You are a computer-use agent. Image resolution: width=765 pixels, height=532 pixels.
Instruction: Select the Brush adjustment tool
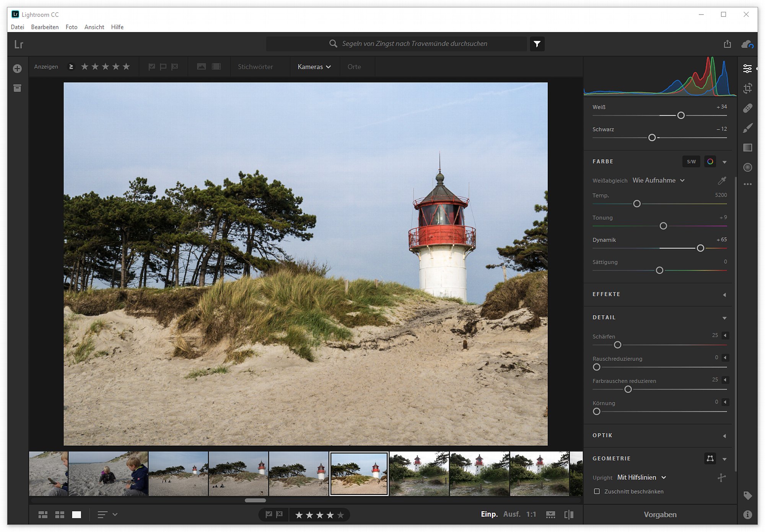click(747, 128)
